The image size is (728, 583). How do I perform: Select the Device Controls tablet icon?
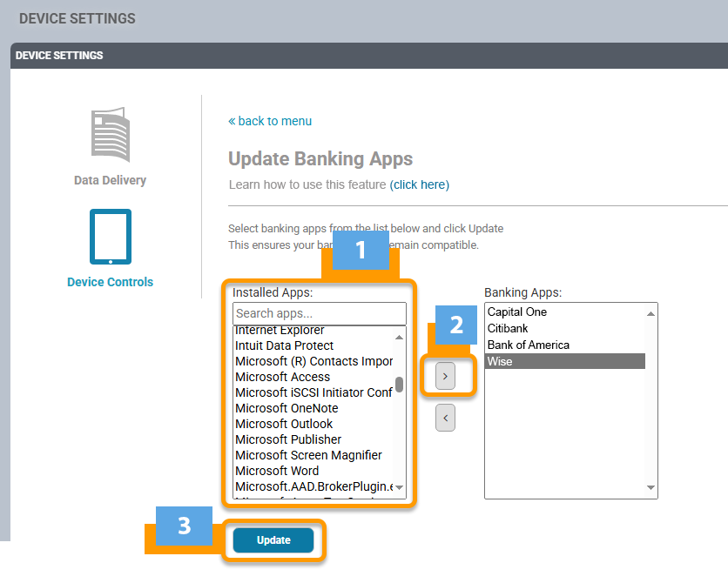(x=111, y=237)
